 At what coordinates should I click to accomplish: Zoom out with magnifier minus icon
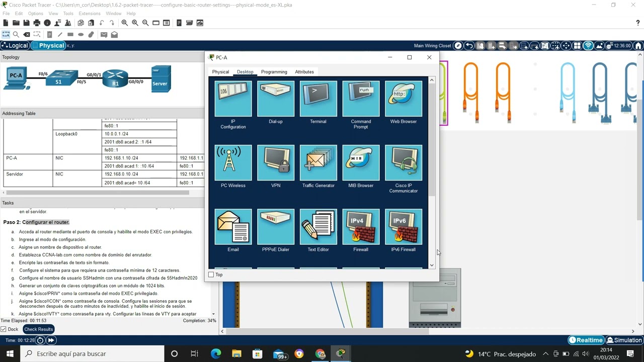tap(145, 23)
